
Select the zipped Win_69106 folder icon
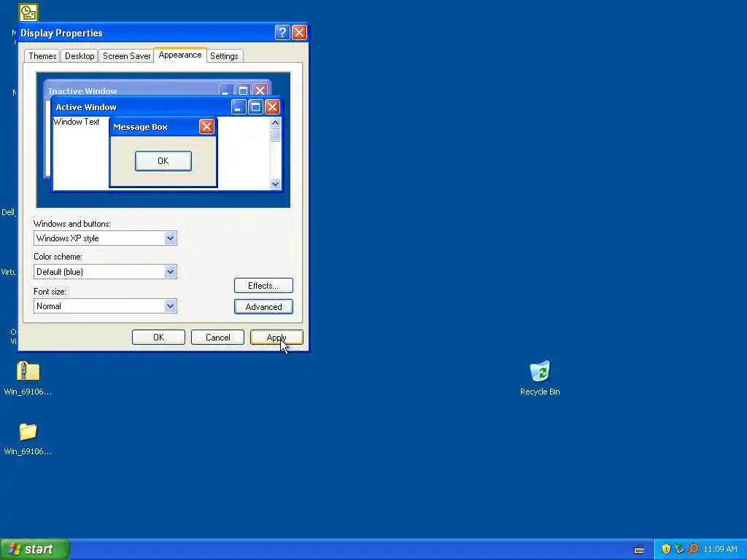pos(28,371)
